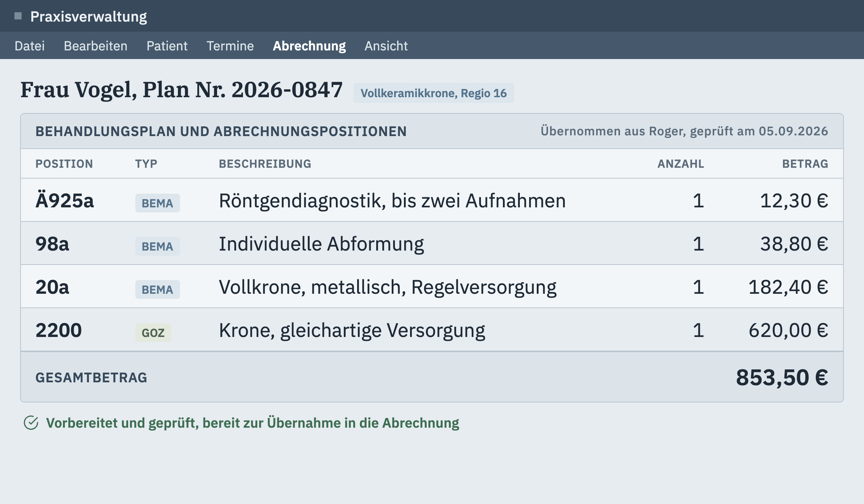
Task: Select position 20a
Action: pyautogui.click(x=52, y=287)
